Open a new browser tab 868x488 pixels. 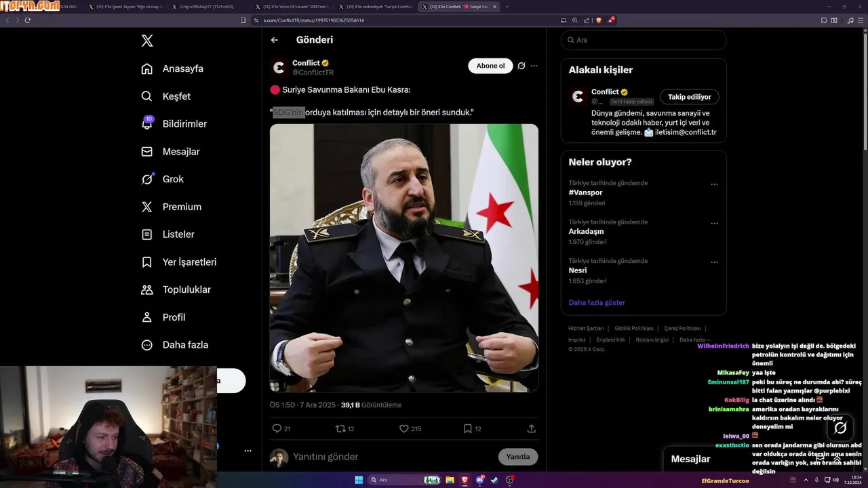point(507,6)
